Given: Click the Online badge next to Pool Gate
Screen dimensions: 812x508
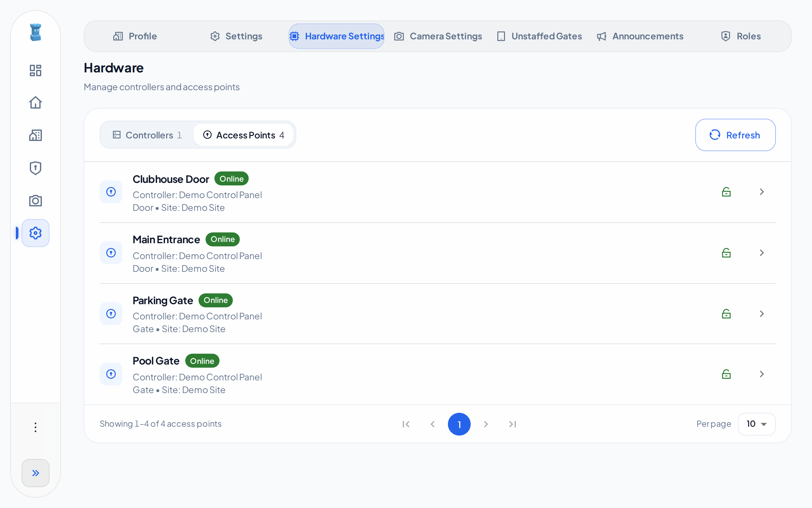Looking at the screenshot, I should click(x=202, y=361).
